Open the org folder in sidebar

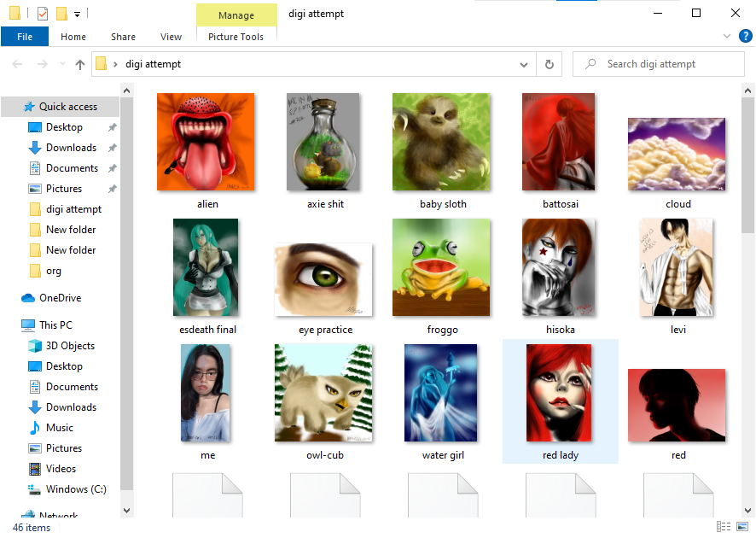(x=54, y=271)
